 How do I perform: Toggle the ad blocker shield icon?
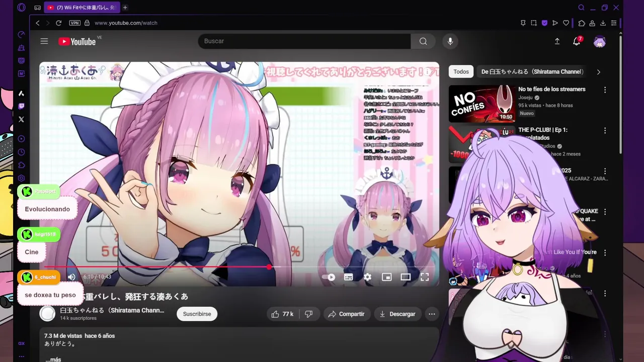tap(544, 23)
